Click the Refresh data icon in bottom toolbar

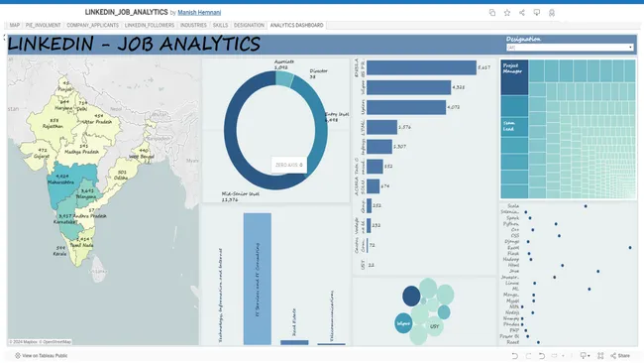coord(555,356)
